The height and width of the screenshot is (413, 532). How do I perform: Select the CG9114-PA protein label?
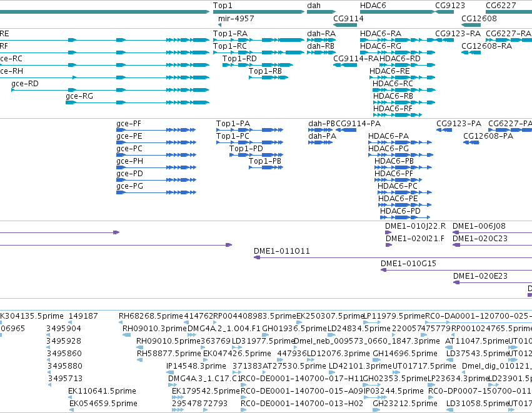[358, 124]
